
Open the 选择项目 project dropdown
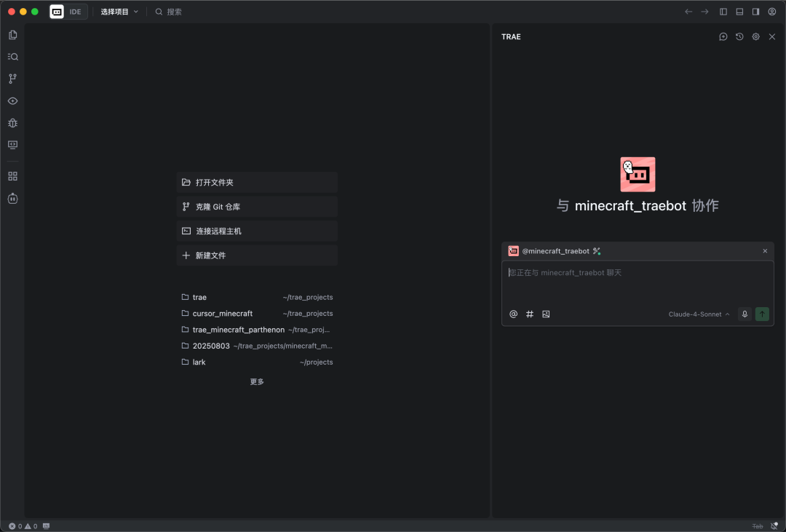click(119, 12)
